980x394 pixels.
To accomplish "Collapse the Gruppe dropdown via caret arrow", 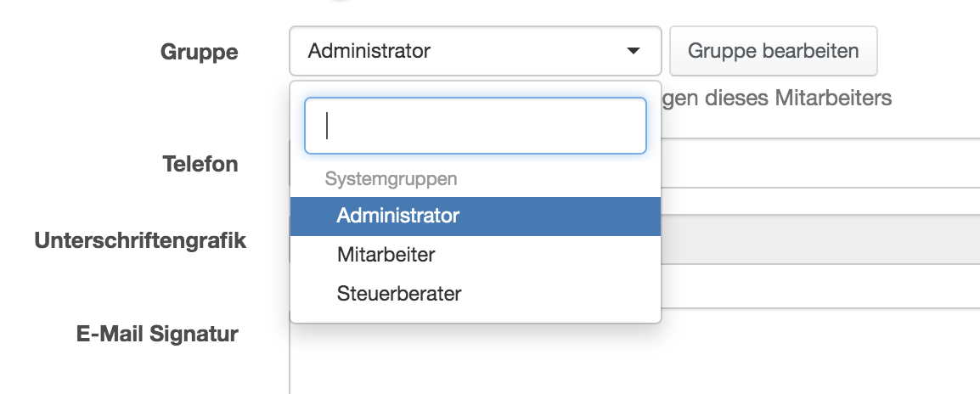I will point(633,52).
